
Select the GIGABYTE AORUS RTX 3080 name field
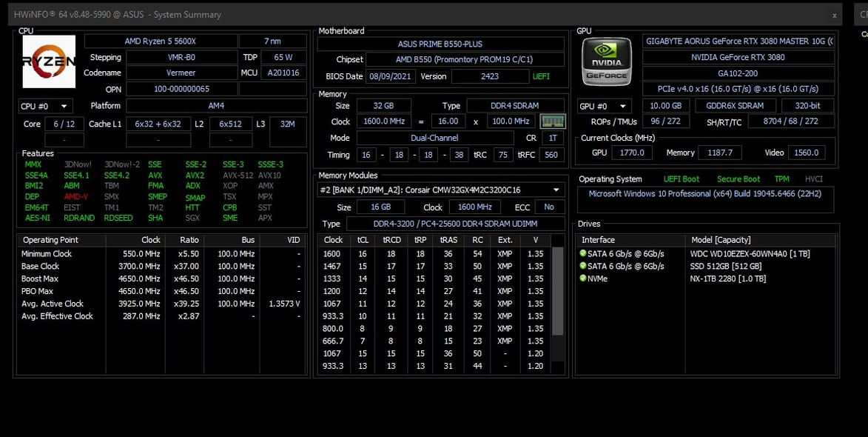[x=739, y=41]
